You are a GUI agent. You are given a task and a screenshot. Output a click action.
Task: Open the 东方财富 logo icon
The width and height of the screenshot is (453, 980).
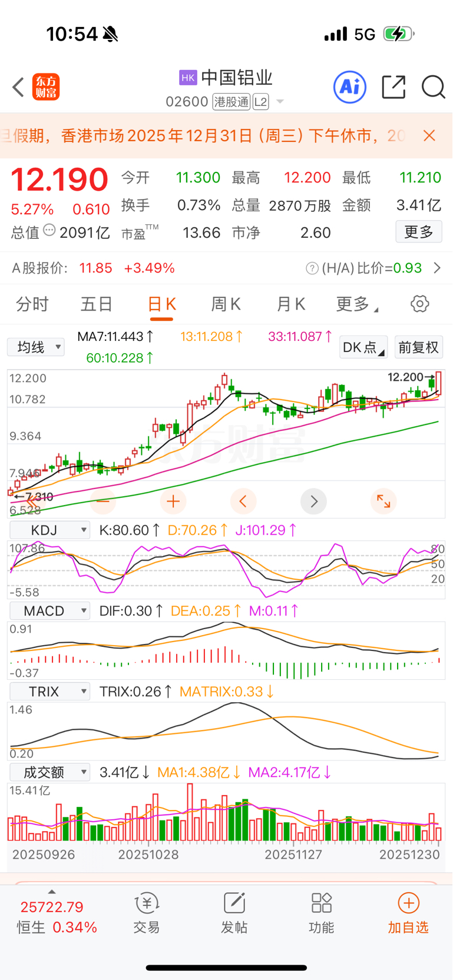pos(46,87)
